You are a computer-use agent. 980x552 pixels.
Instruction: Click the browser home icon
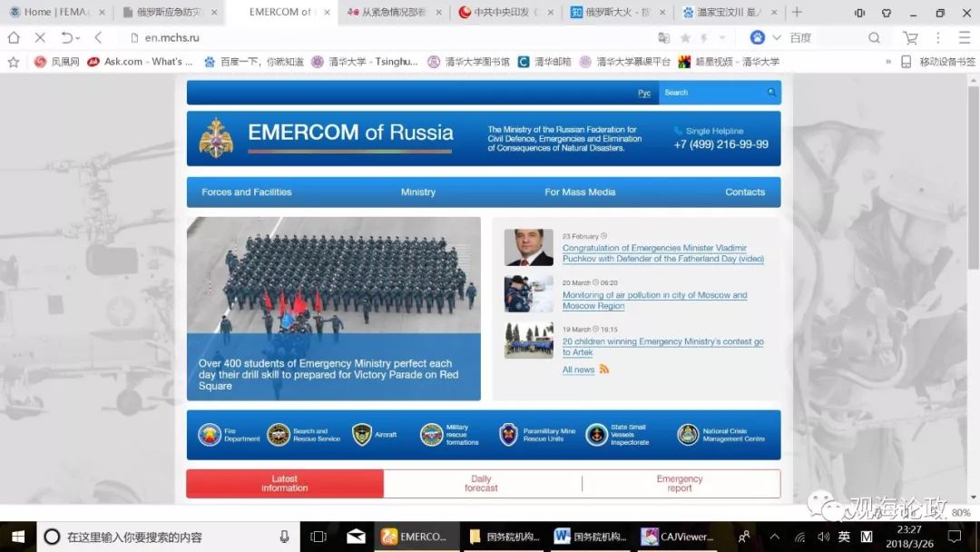[x=14, y=38]
